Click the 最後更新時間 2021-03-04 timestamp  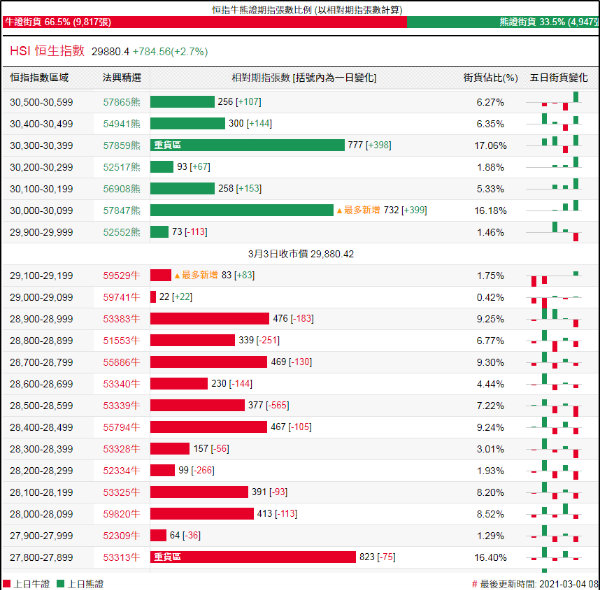(535, 584)
